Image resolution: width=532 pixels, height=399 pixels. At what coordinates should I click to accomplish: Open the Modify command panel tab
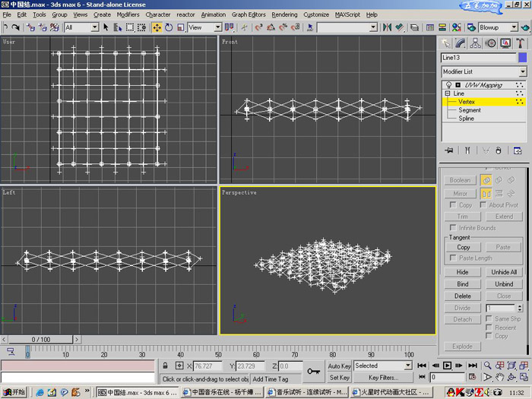pos(461,43)
